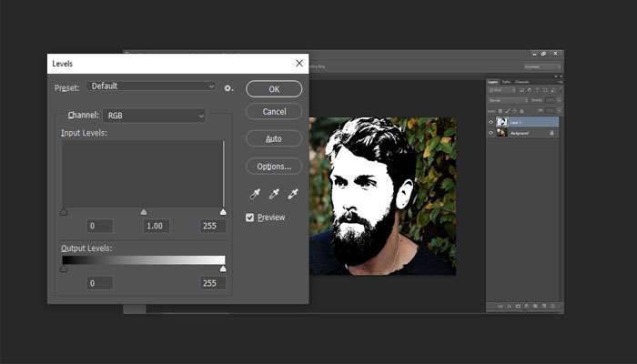This screenshot has width=637, height=364.
Task: Switch to the Paths tab
Action: (507, 82)
